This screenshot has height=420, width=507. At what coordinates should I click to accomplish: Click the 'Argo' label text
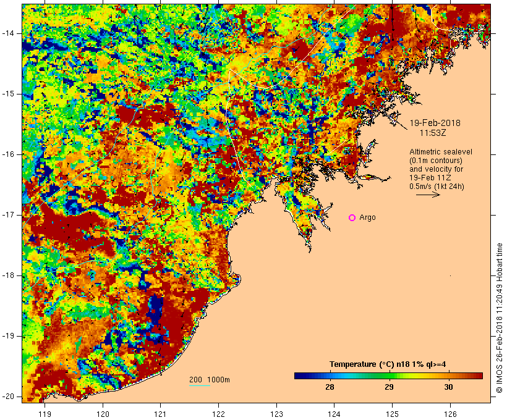pos(367,217)
